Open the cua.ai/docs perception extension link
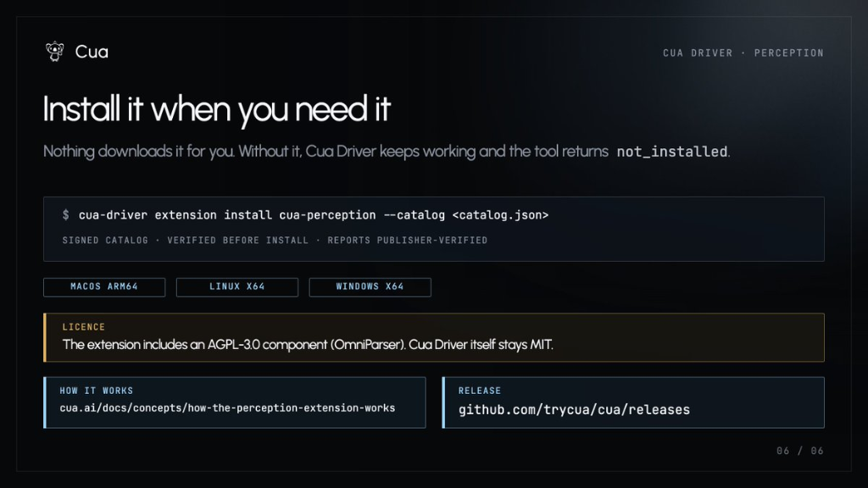 [227, 408]
